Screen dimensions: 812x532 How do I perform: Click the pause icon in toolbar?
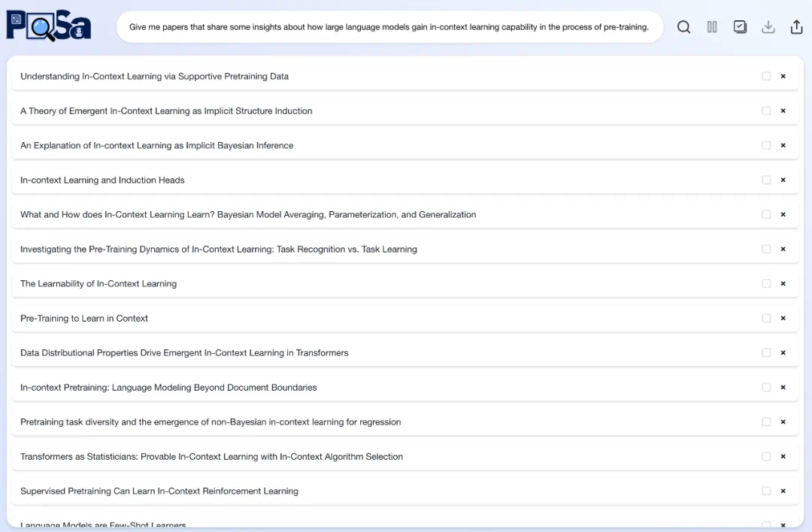pyautogui.click(x=712, y=27)
